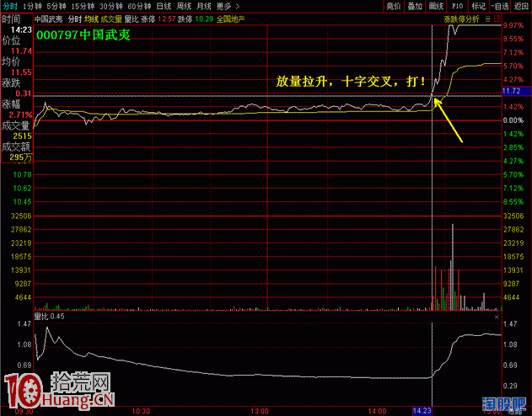Click the 量比 label in chart header
532x416 pixels.
pos(132,19)
